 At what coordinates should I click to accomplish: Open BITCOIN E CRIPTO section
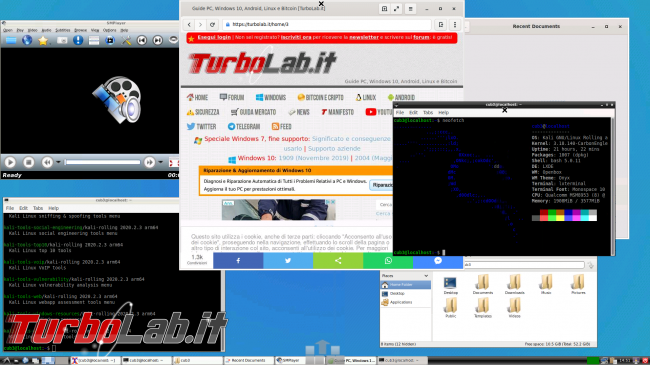(x=320, y=97)
